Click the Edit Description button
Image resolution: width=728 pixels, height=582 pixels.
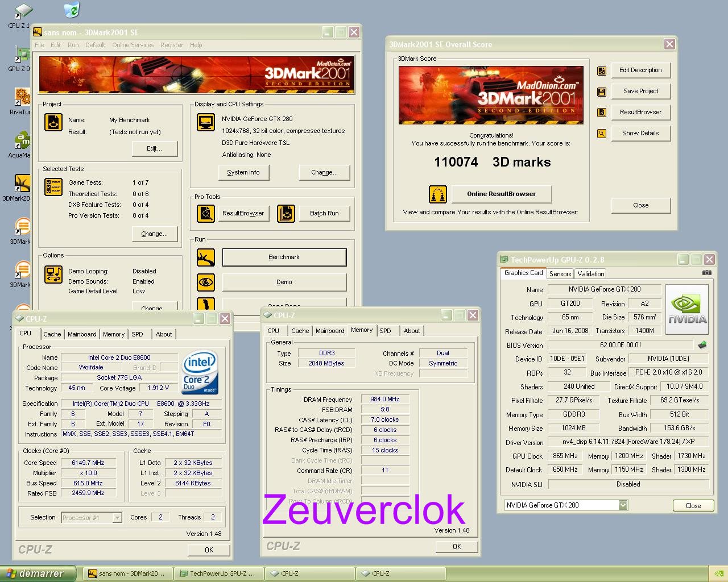[640, 70]
